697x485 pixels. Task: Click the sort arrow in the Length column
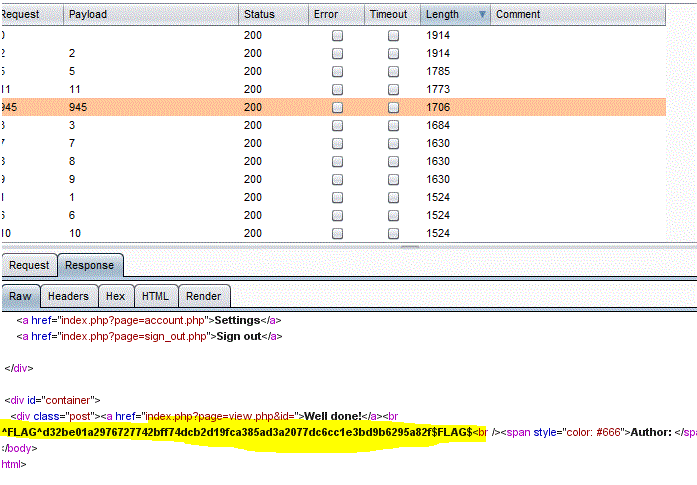(x=482, y=15)
